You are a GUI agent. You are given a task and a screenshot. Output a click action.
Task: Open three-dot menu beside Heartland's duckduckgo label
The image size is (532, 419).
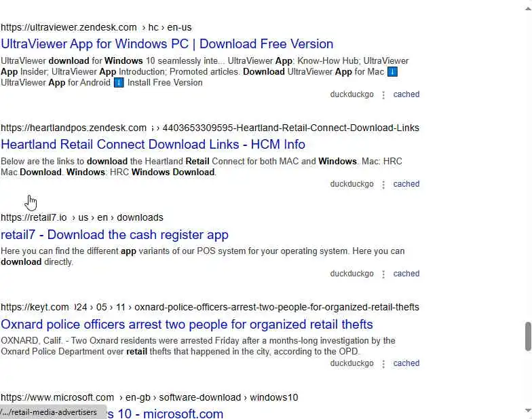point(383,185)
